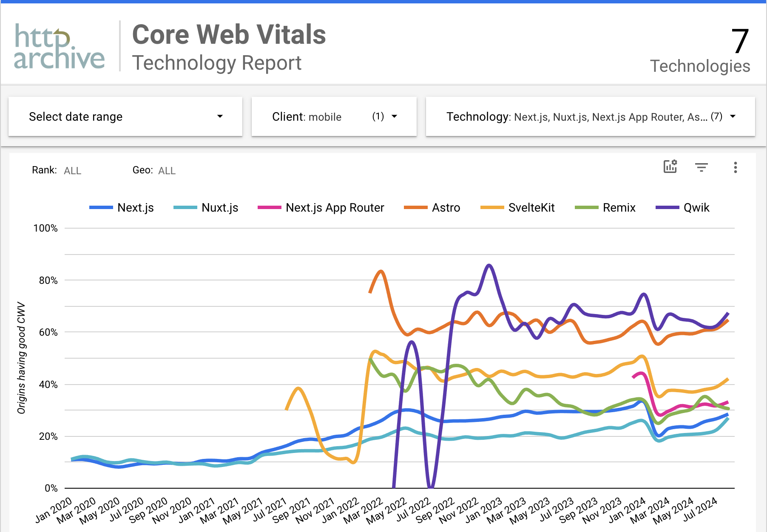Toggle the SvelteKit legend entry

[x=517, y=207]
